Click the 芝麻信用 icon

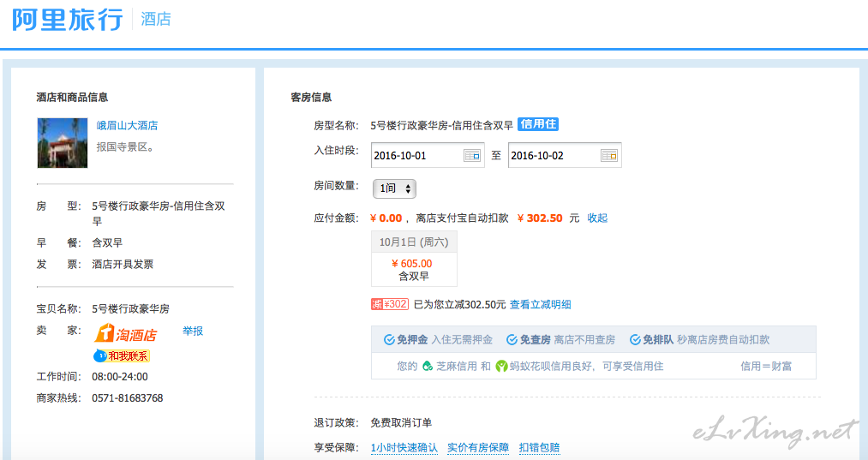point(428,366)
